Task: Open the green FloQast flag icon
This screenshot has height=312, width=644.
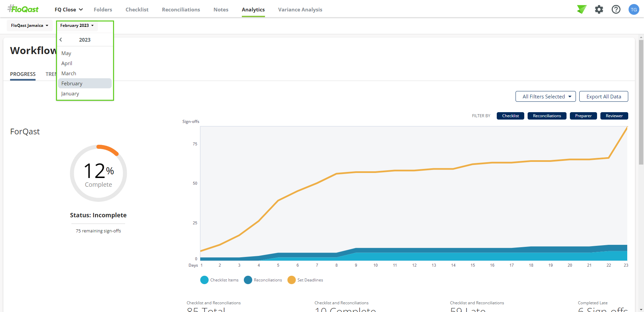Action: point(582,9)
